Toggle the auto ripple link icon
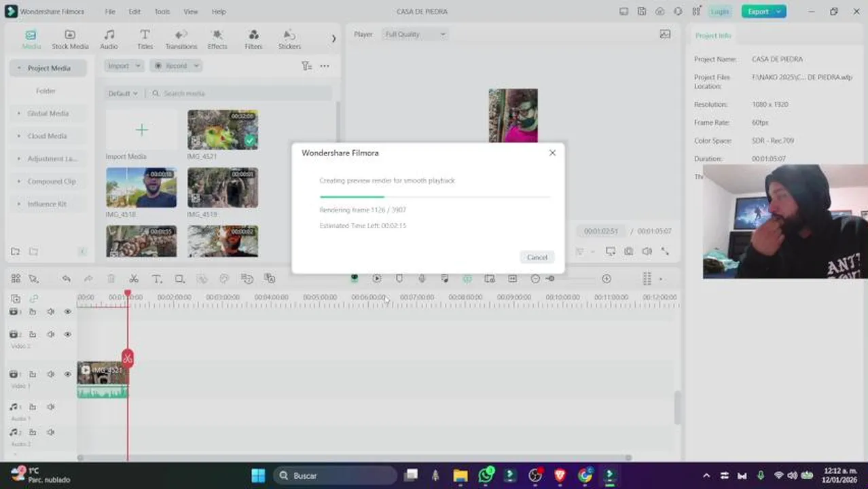The width and height of the screenshot is (868, 489). click(x=33, y=298)
